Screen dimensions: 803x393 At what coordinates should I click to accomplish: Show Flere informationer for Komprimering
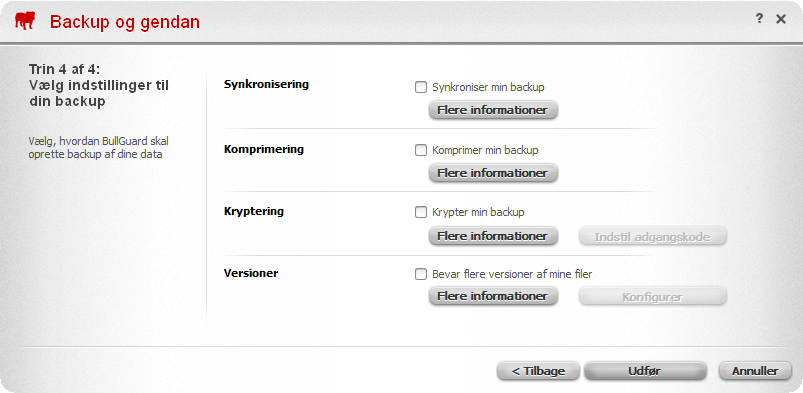coord(493,173)
